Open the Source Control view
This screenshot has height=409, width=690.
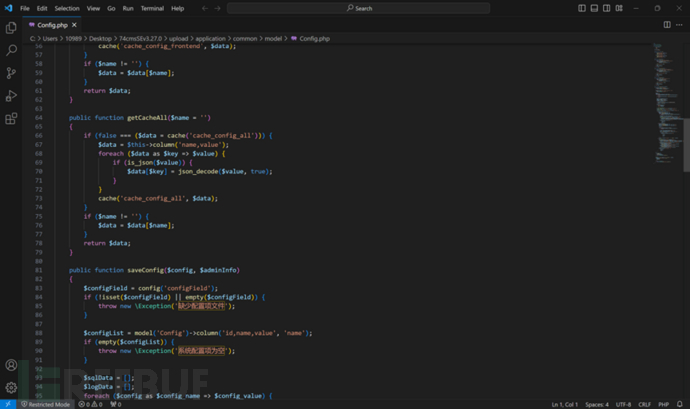(11, 73)
